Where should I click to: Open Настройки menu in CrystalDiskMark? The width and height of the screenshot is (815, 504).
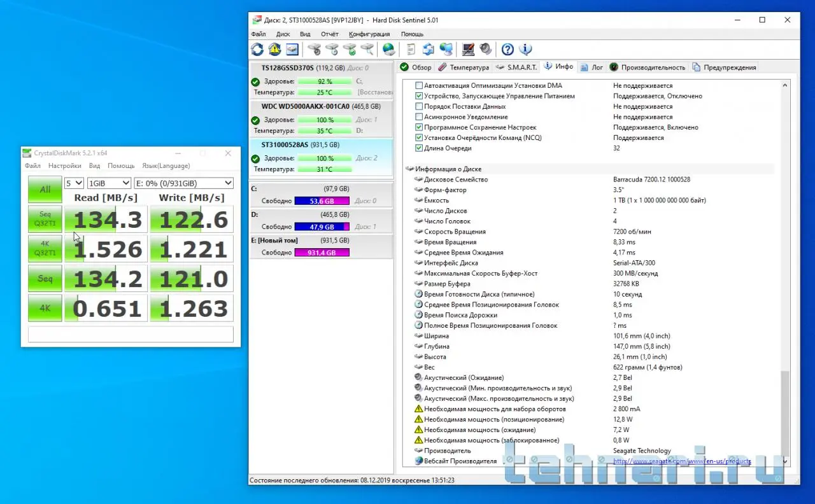click(64, 166)
